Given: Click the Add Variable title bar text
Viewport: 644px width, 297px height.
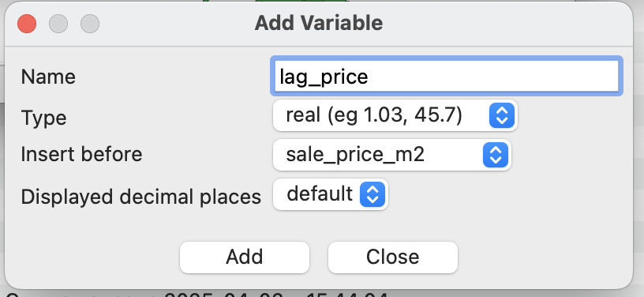Looking at the screenshot, I should (x=319, y=23).
